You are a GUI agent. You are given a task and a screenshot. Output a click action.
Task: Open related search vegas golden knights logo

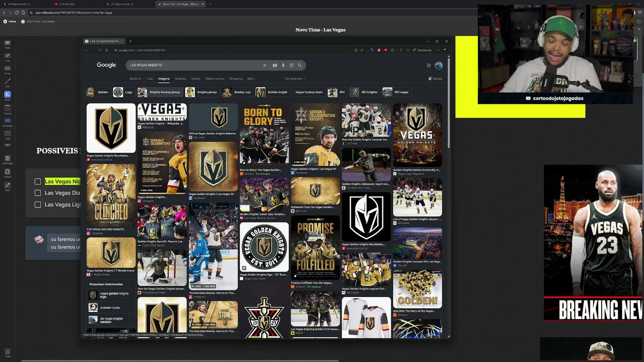coord(111,295)
